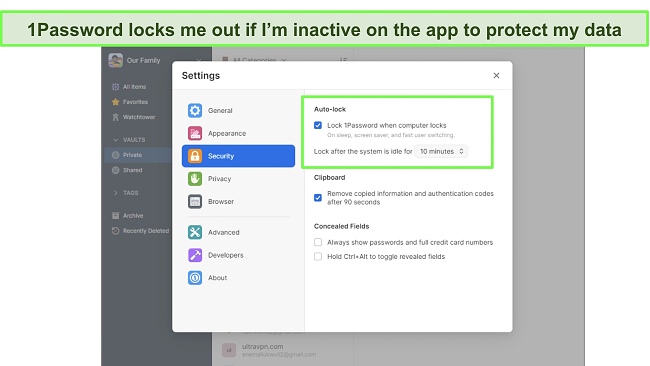Select the Appearance icon in Settings

(195, 133)
